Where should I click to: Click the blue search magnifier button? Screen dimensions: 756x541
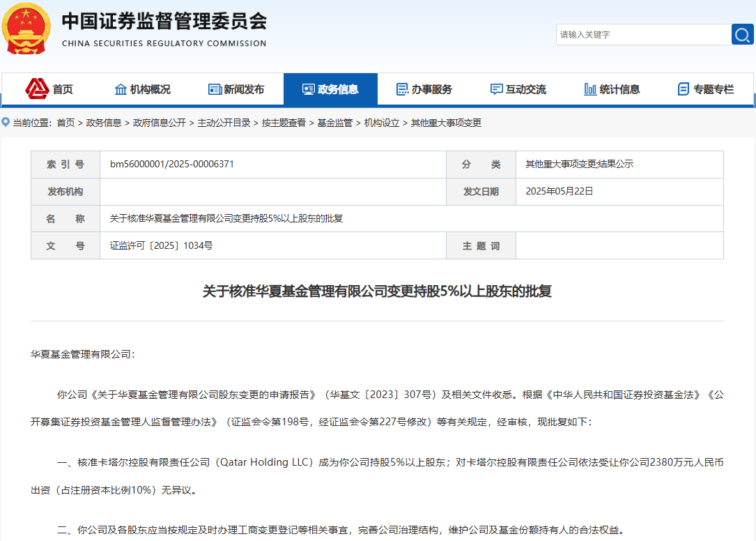pyautogui.click(x=742, y=34)
